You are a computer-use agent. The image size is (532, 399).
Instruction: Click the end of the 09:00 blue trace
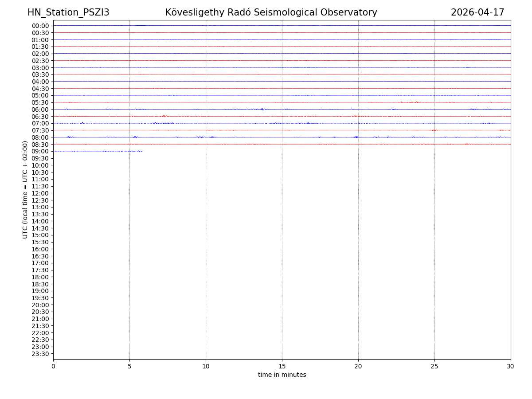click(141, 151)
